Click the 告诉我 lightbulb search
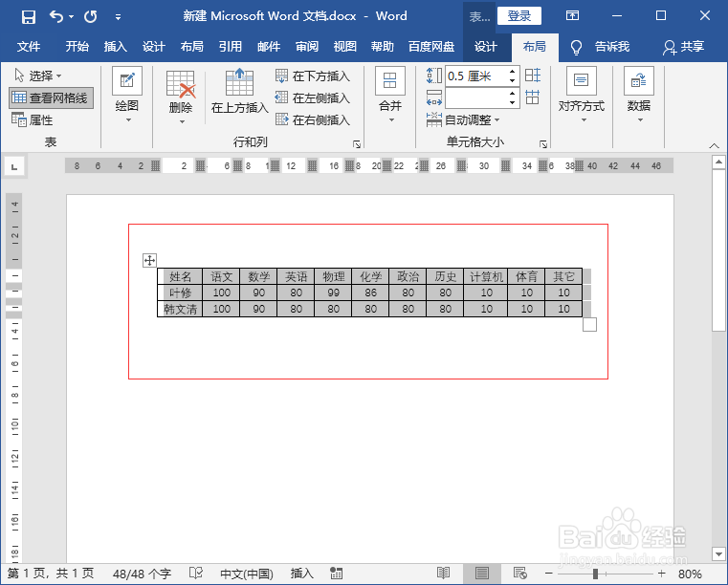This screenshot has height=585, width=728. (600, 47)
